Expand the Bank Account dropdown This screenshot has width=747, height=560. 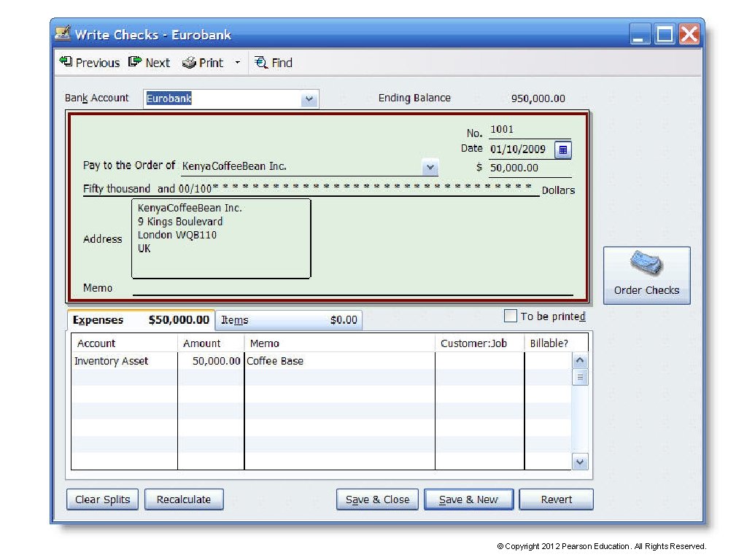click(309, 99)
